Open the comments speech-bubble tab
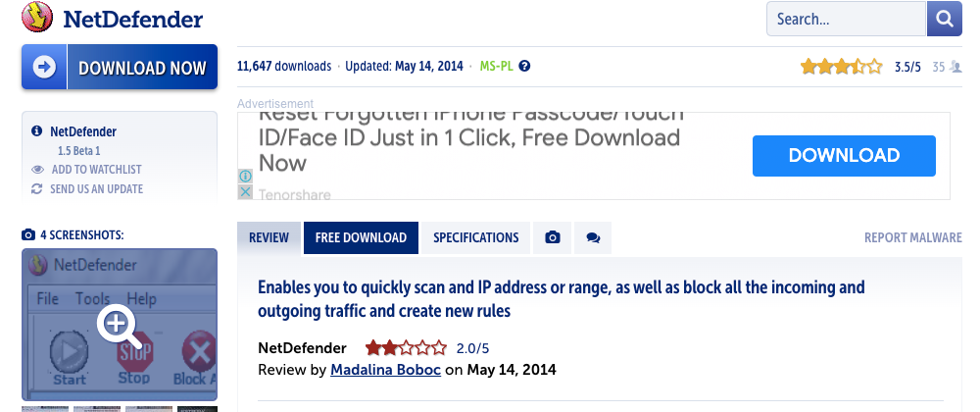 (x=593, y=237)
